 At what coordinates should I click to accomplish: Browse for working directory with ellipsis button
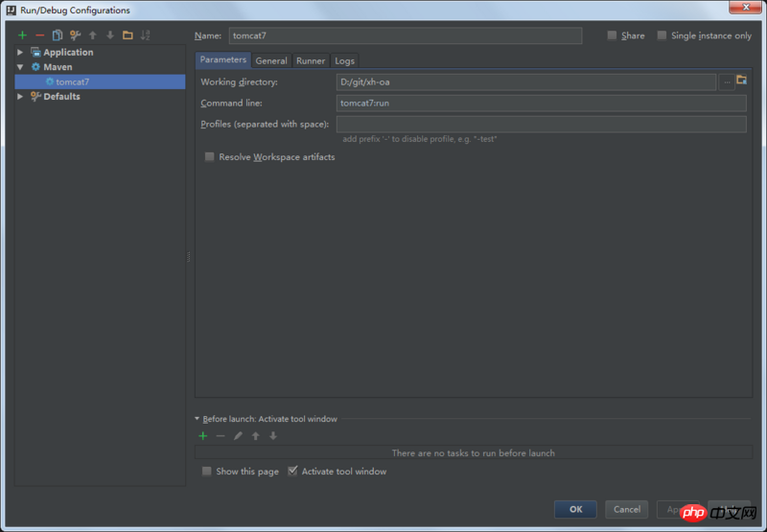727,82
